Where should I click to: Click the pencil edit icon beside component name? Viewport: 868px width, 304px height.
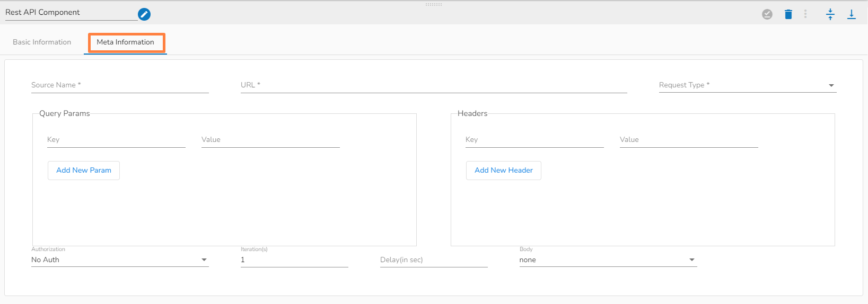[144, 14]
